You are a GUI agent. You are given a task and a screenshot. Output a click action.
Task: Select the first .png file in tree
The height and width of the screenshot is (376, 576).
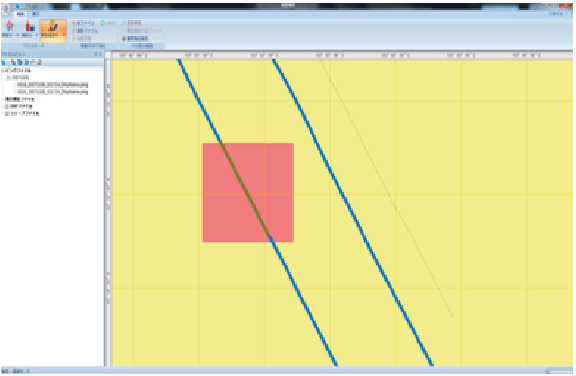click(52, 84)
